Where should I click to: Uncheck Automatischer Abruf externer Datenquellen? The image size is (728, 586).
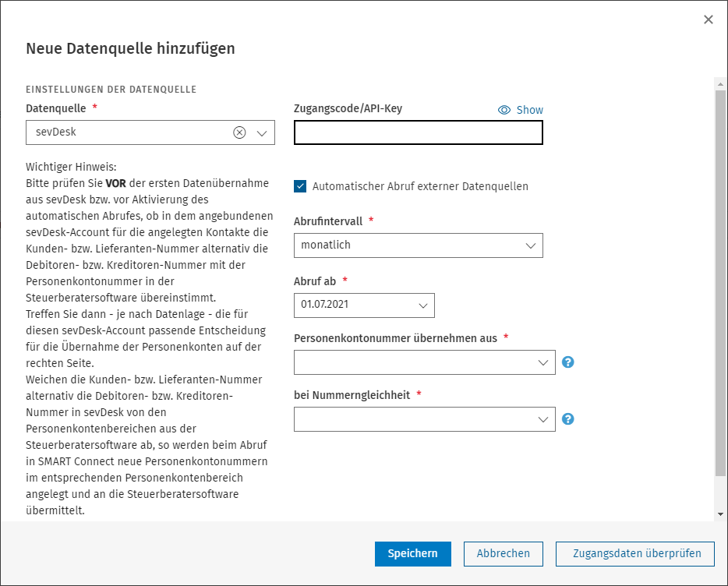300,187
